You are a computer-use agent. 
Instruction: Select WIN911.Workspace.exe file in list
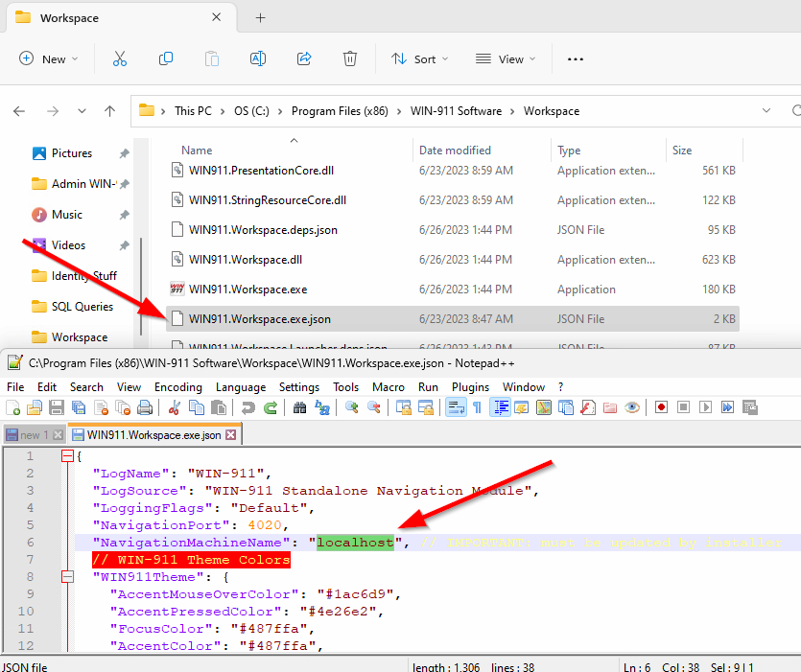tap(247, 289)
